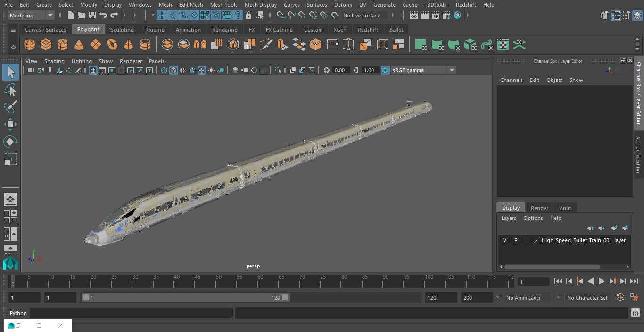Click the Bridge shelf icon
The width and height of the screenshot is (644, 332).
pos(299,45)
